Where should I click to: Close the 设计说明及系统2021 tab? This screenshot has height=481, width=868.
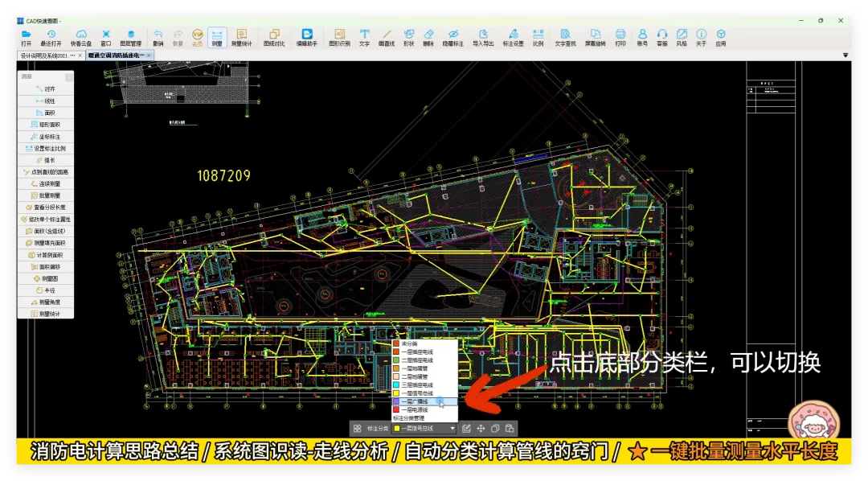(x=80, y=55)
